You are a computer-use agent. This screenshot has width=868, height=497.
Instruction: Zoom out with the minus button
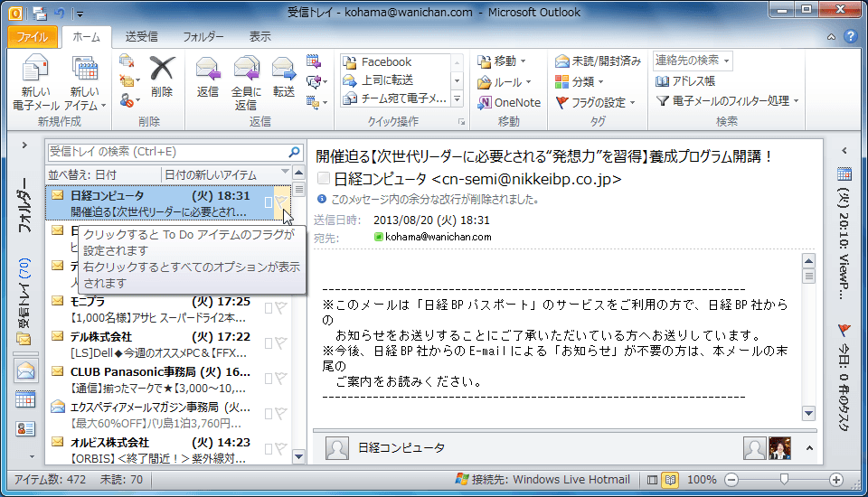pos(731,480)
